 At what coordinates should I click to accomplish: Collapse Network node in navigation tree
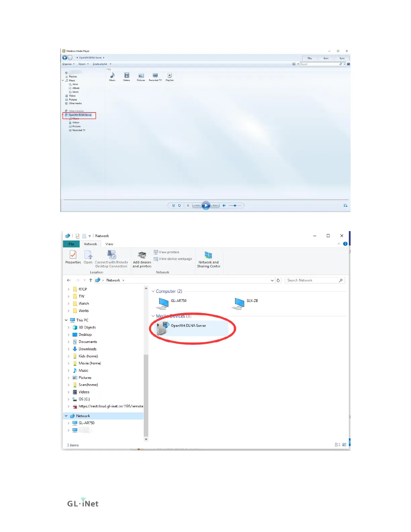pyautogui.click(x=66, y=416)
